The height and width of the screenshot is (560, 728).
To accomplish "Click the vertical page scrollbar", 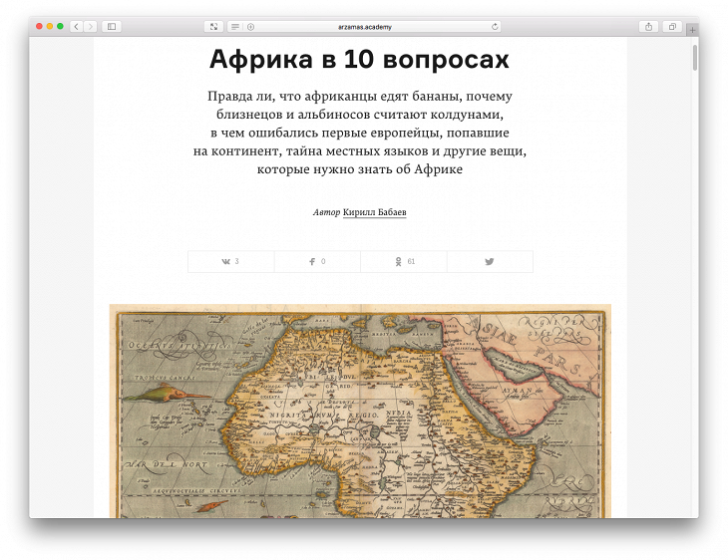I will [x=695, y=58].
